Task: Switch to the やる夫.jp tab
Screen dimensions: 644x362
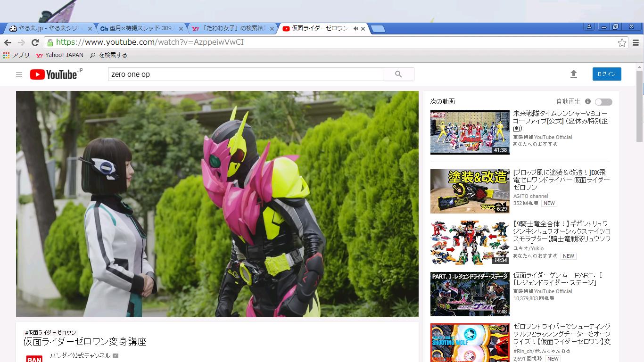Action: 47,29
